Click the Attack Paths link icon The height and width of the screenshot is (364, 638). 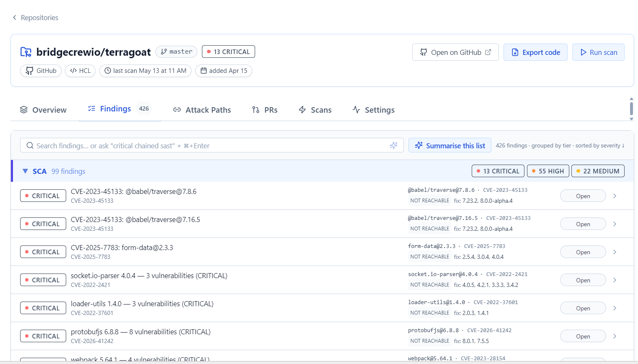[177, 110]
